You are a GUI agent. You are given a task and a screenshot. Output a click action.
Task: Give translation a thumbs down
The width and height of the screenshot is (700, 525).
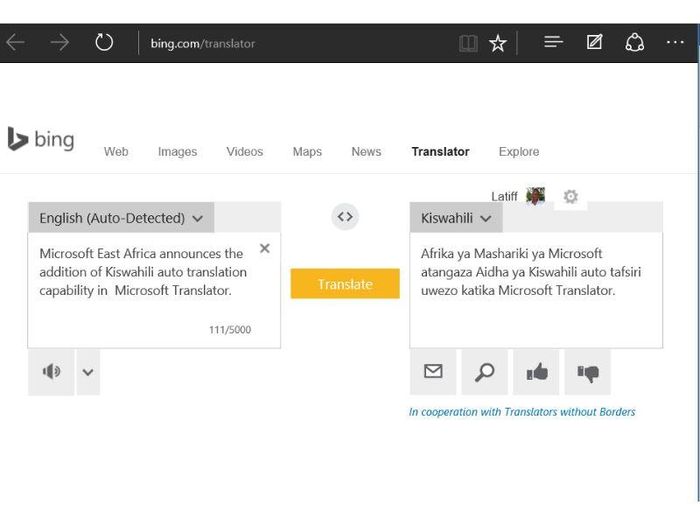pyautogui.click(x=588, y=372)
